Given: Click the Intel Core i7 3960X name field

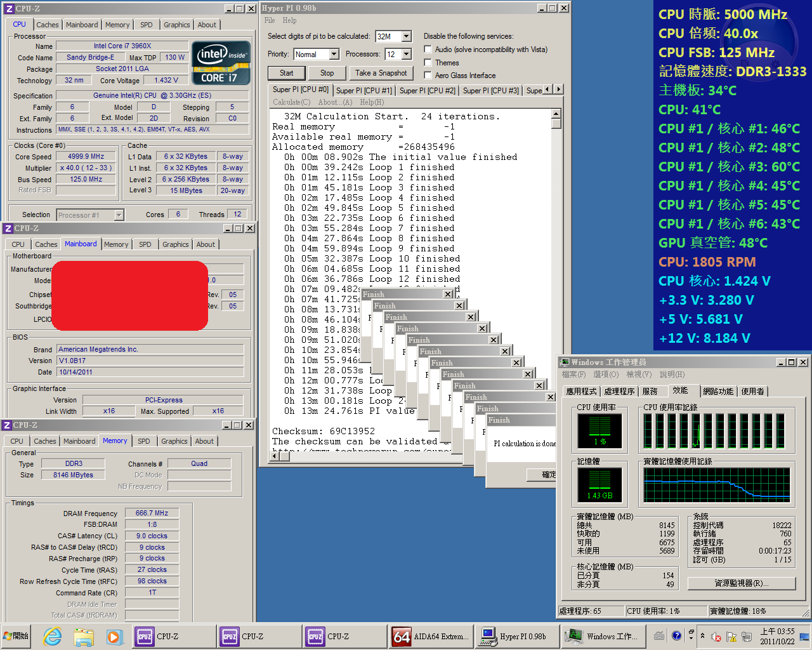Looking at the screenshot, I should [122, 46].
